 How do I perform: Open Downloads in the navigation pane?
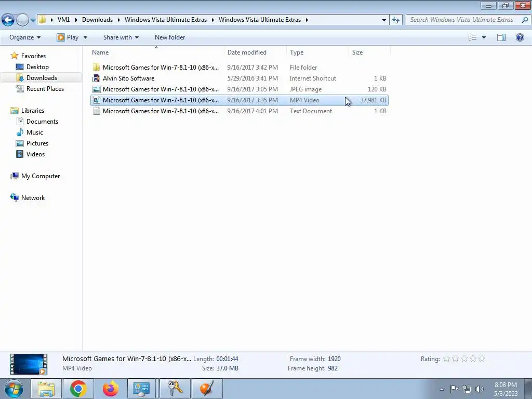[42, 78]
